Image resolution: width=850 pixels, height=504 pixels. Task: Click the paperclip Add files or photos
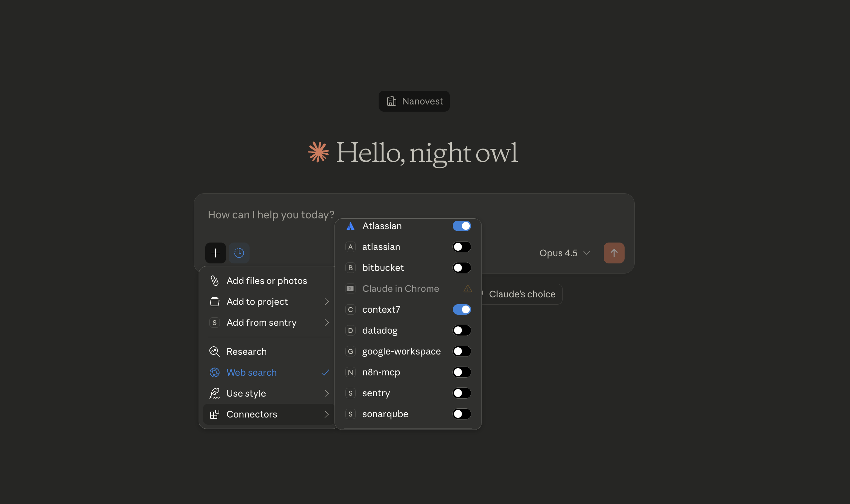pyautogui.click(x=214, y=281)
